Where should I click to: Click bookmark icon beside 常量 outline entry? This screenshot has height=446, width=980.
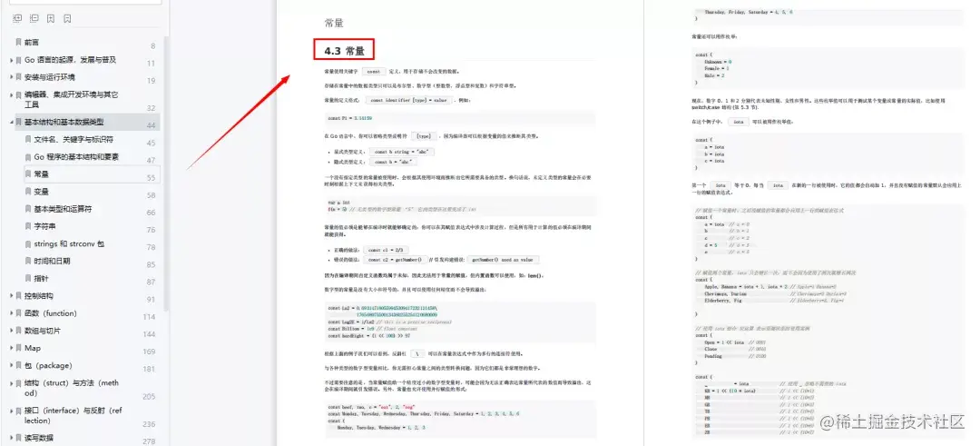tap(28, 173)
